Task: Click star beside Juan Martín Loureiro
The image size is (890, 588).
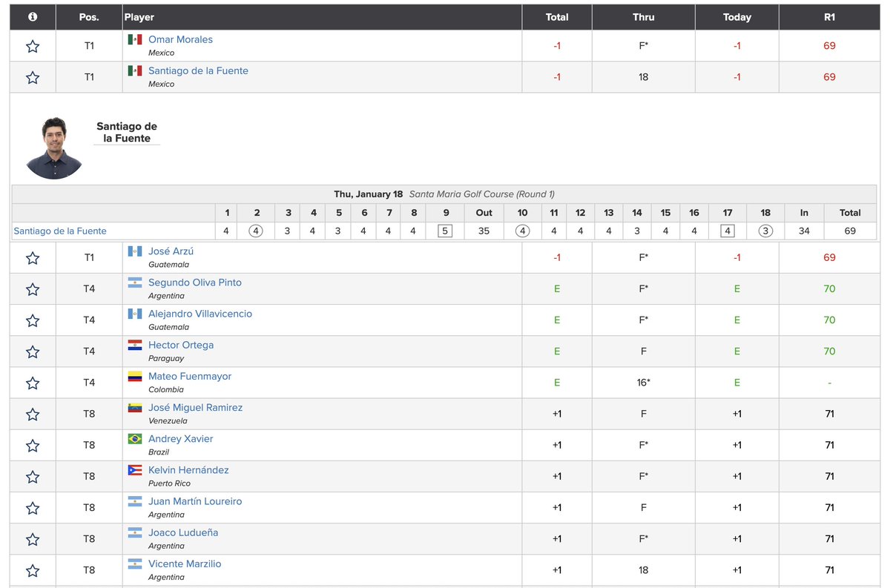Action: pyautogui.click(x=33, y=508)
